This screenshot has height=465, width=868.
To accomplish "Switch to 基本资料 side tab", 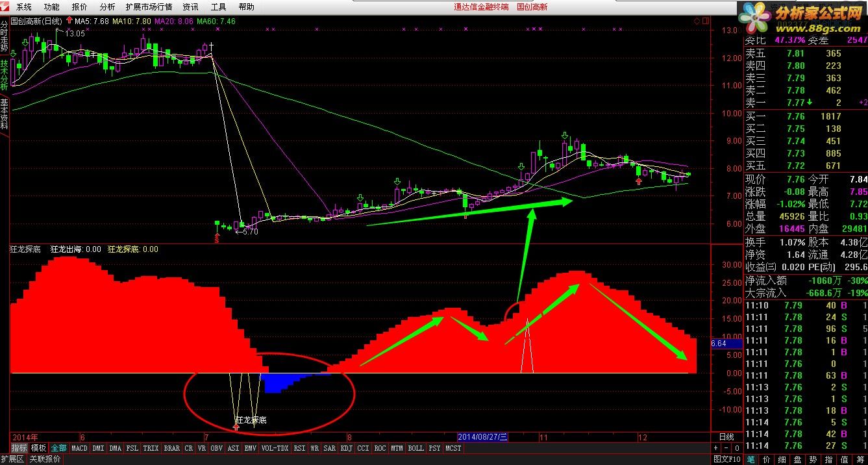I will point(5,115).
